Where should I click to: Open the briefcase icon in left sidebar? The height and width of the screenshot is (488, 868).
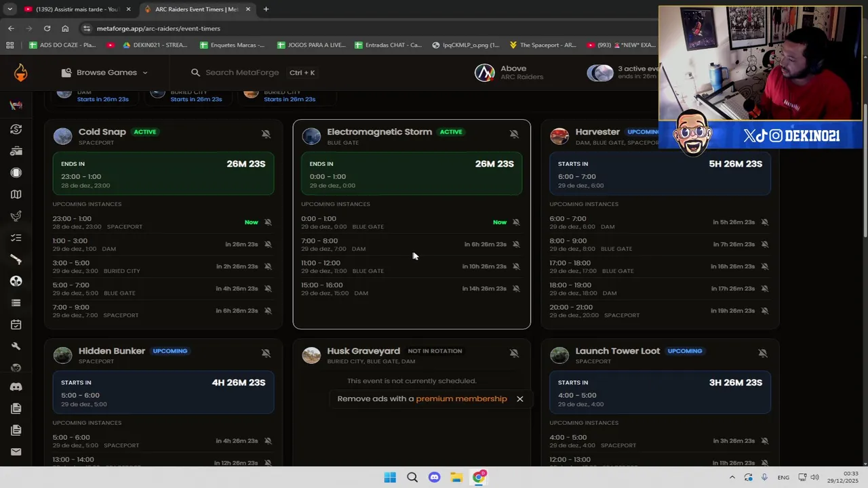16,151
